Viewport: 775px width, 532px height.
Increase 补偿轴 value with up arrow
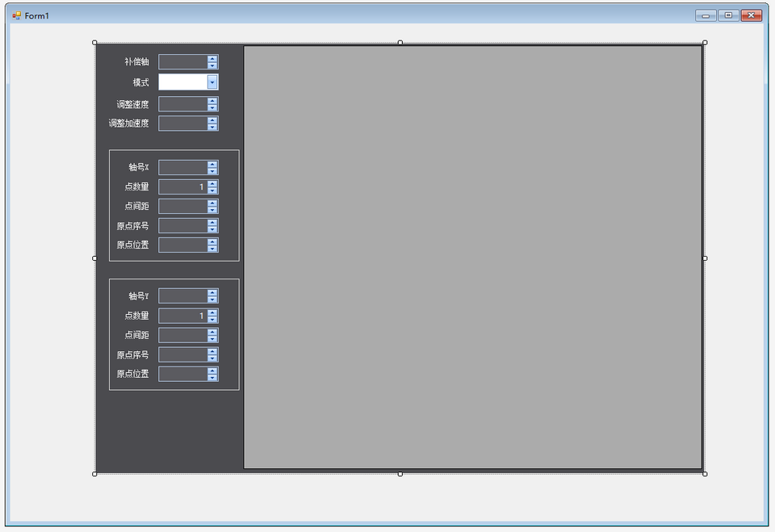coord(212,58)
